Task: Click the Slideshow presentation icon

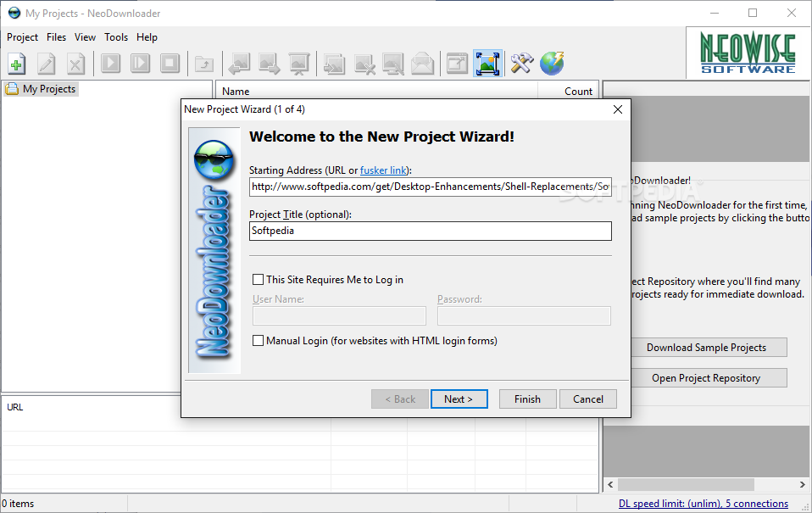Action: [299, 64]
